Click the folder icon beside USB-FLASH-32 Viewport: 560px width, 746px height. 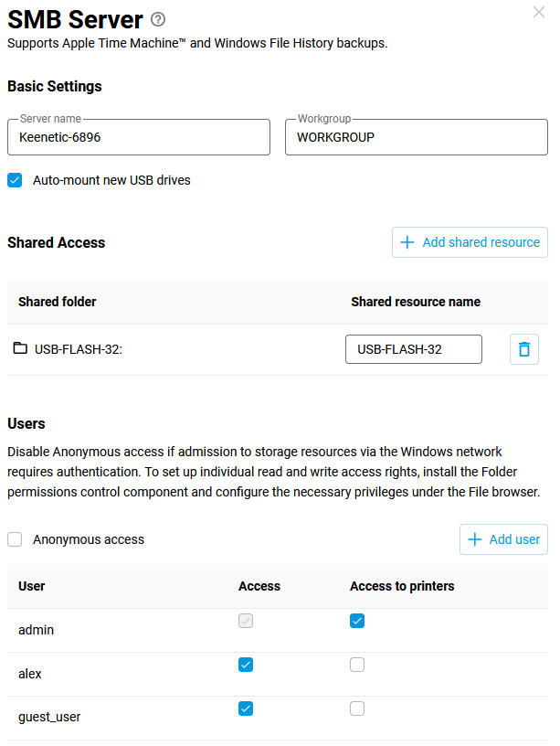tap(20, 348)
